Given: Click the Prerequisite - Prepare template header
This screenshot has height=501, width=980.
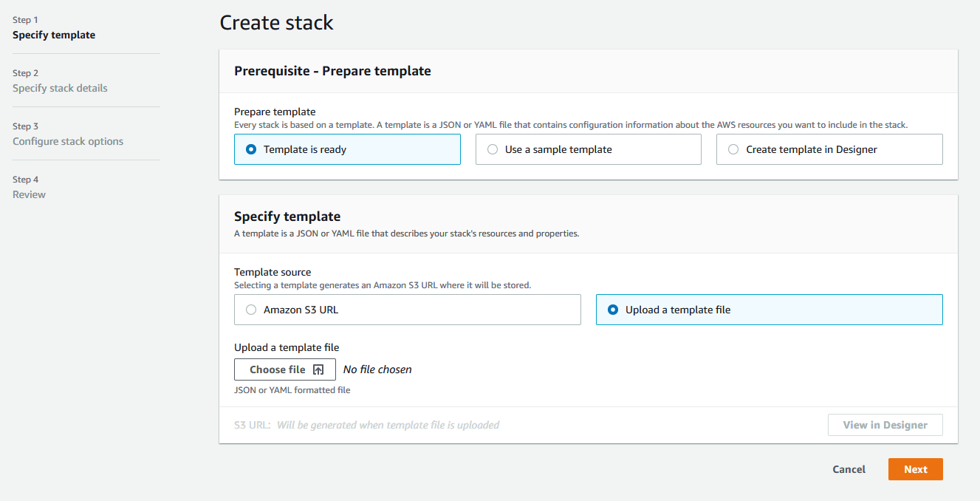Looking at the screenshot, I should click(332, 71).
